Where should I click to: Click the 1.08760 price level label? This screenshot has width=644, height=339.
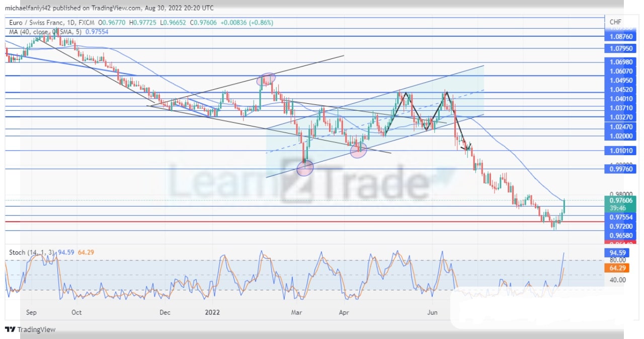(620, 36)
